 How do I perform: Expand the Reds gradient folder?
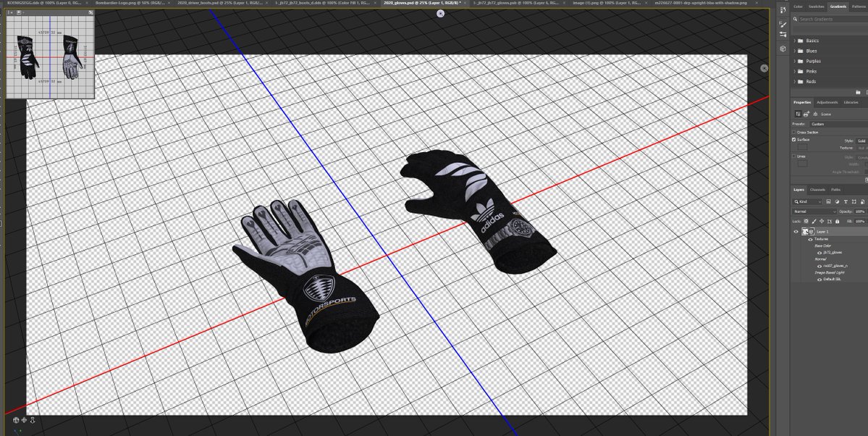coord(794,81)
